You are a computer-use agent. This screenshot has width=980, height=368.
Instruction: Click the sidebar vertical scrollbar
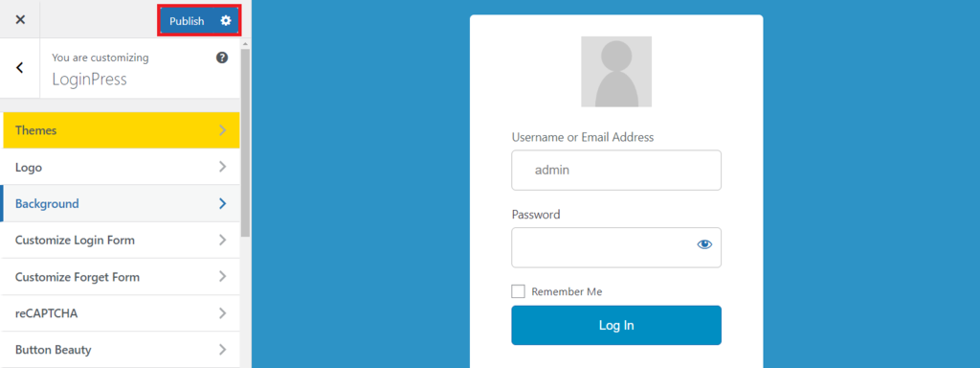coord(245,143)
